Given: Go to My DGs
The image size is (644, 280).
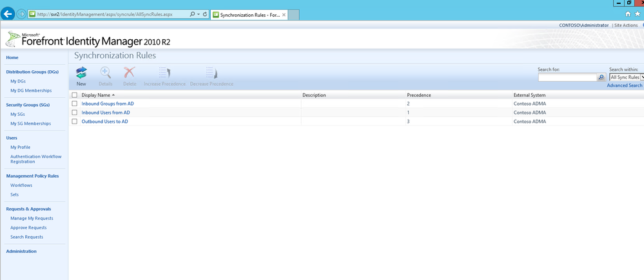Looking at the screenshot, I should [18, 81].
